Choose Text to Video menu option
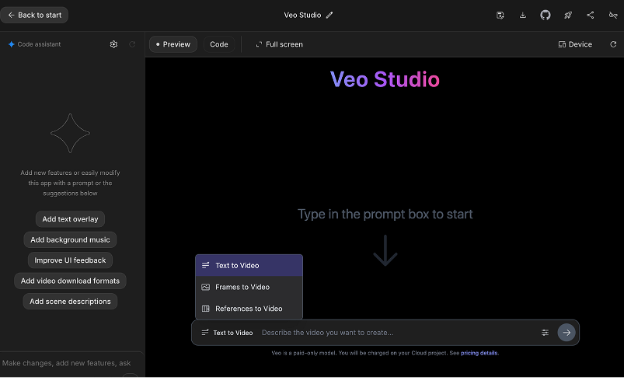Screen dimensions: 624x378 [249, 265]
